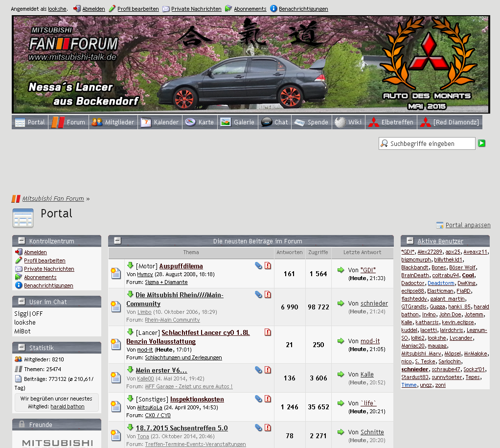
Task: Click green down arrow before Mein erster V6
Action: 130,370
